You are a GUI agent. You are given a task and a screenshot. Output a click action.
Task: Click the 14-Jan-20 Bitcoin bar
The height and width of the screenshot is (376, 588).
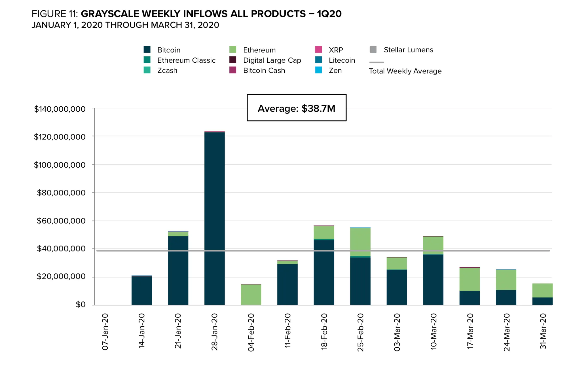pos(141,290)
